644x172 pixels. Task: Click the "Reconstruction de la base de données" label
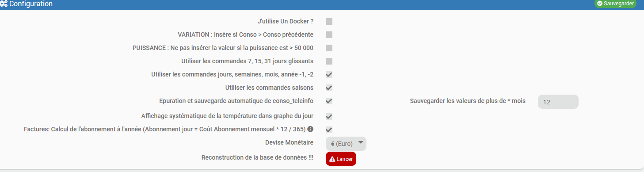click(257, 158)
